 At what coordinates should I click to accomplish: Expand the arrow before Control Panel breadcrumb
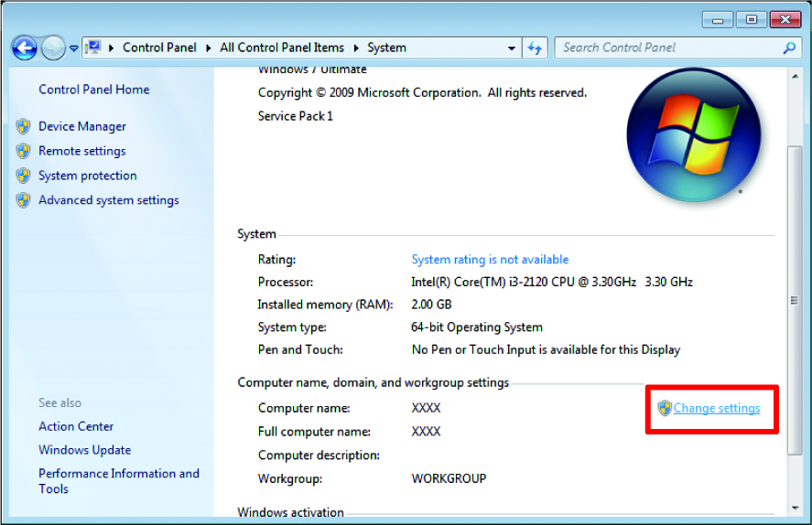click(x=111, y=48)
